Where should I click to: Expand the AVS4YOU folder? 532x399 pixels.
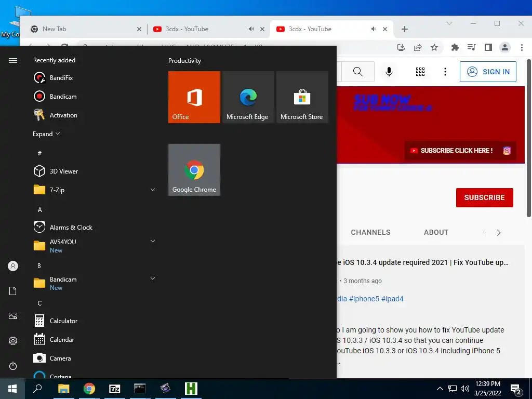click(x=153, y=241)
